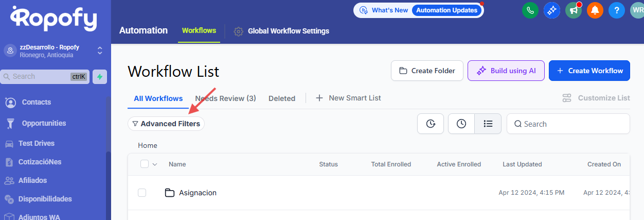Open Global Workflow Settings gear

pos(239,31)
